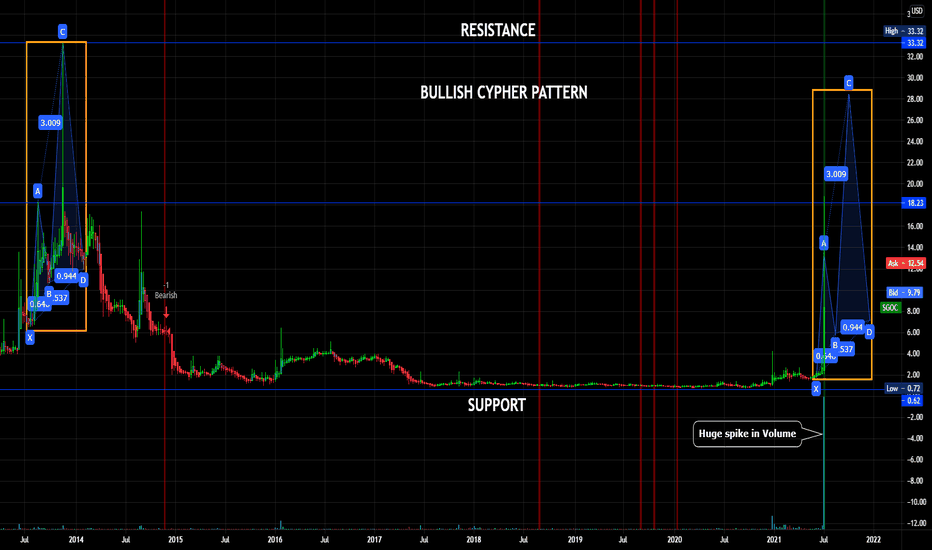Image resolution: width=932 pixels, height=550 pixels.
Task: Click point C label of the 2021 cypher pattern
Action: (848, 83)
